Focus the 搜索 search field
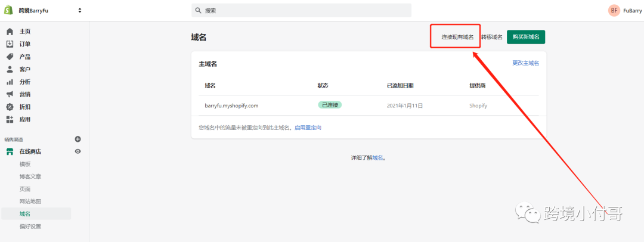The height and width of the screenshot is (242, 644). coord(301,10)
